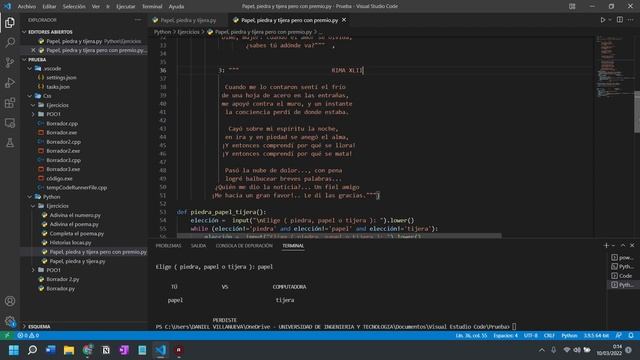
Task: Open errors and warnings status indicator
Action: pyautogui.click(x=28, y=336)
